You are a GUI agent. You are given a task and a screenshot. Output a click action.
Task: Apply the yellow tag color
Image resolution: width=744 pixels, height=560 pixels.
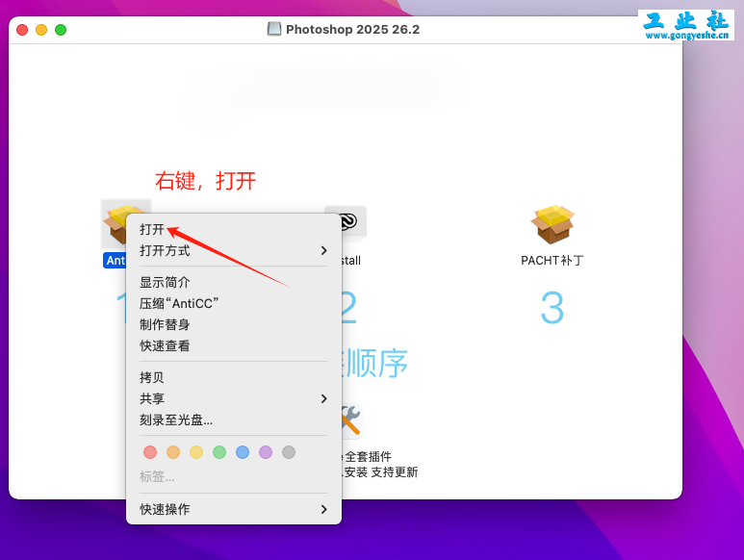(x=196, y=452)
